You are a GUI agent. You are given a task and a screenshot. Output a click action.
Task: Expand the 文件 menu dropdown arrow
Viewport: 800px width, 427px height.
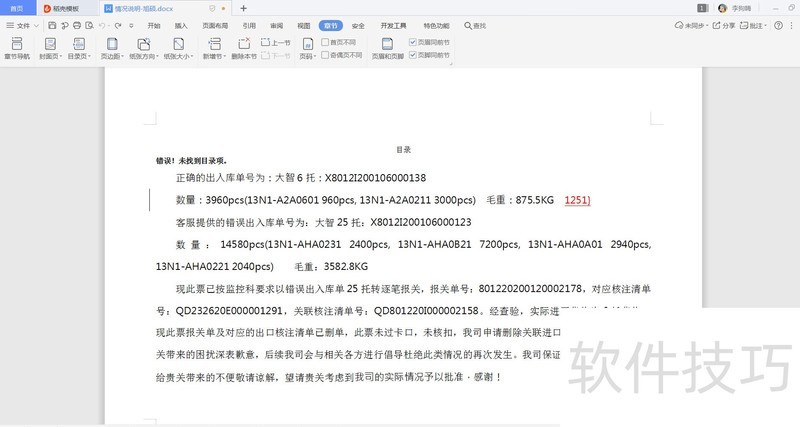click(36, 26)
